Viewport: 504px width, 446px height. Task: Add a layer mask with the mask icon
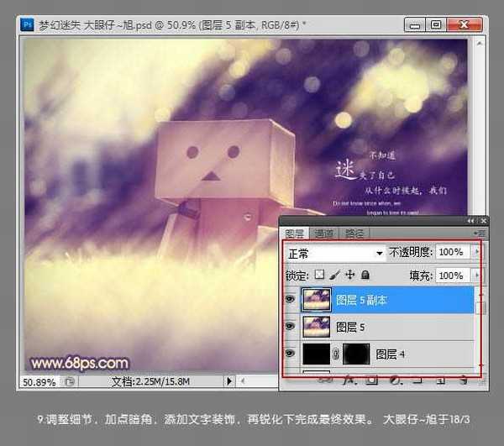tap(372, 381)
